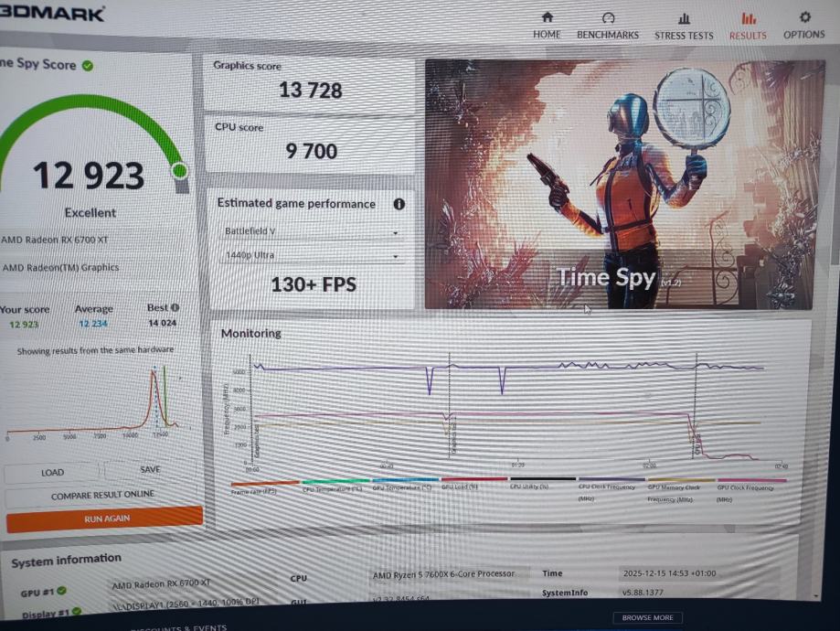Click the green validation check beside Spy Score
Viewport: 840px width, 631px height.
(88, 66)
